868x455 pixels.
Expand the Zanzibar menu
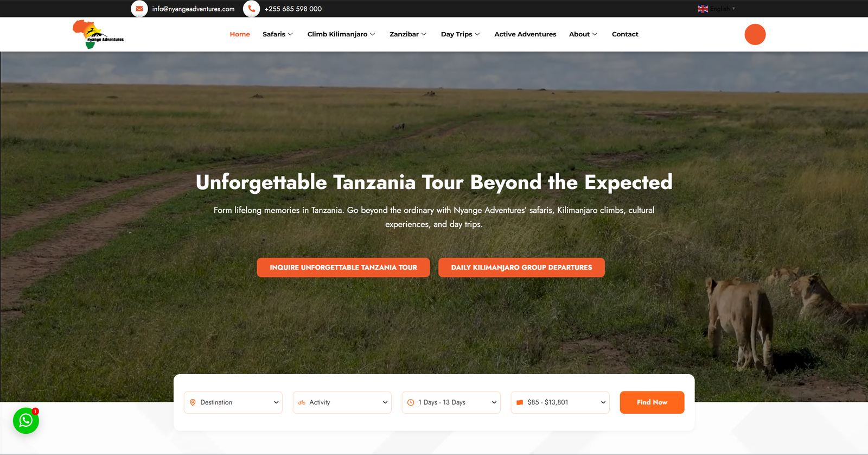408,34
